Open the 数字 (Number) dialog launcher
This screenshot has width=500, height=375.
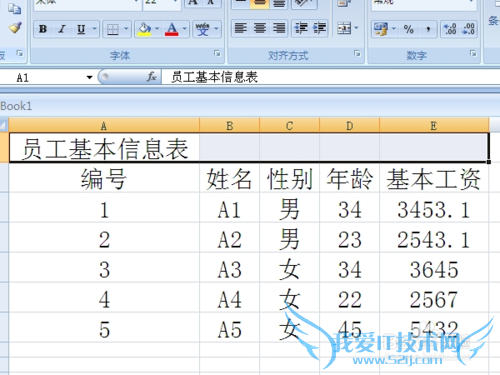click(x=473, y=53)
